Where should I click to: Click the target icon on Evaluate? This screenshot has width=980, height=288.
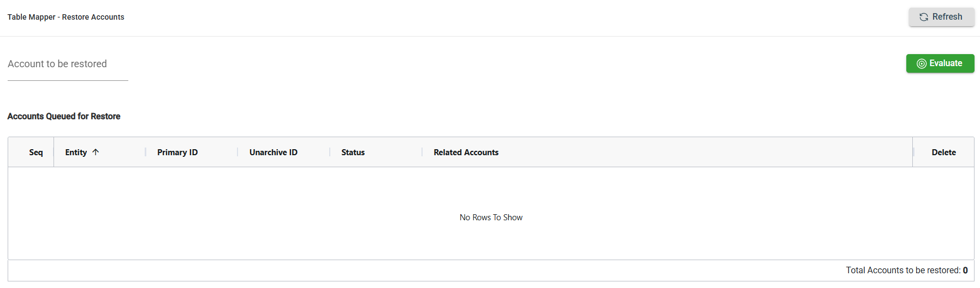coord(922,63)
